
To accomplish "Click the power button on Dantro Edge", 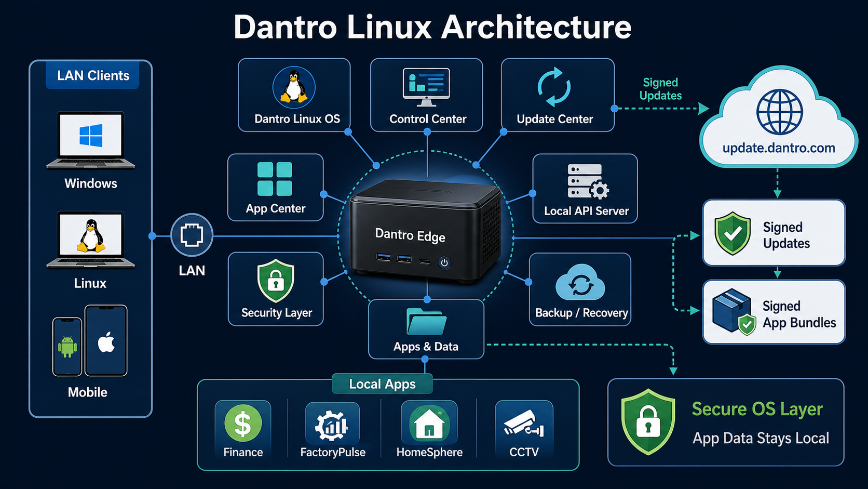I will (x=444, y=262).
